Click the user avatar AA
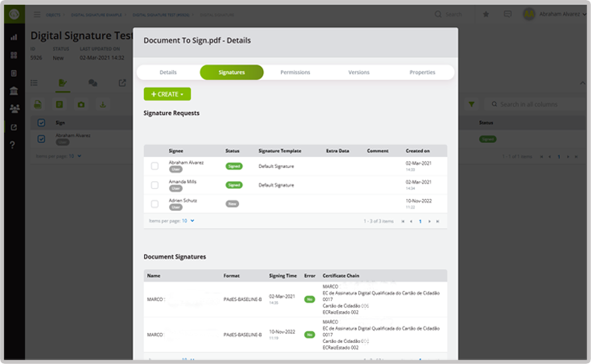 coord(529,14)
